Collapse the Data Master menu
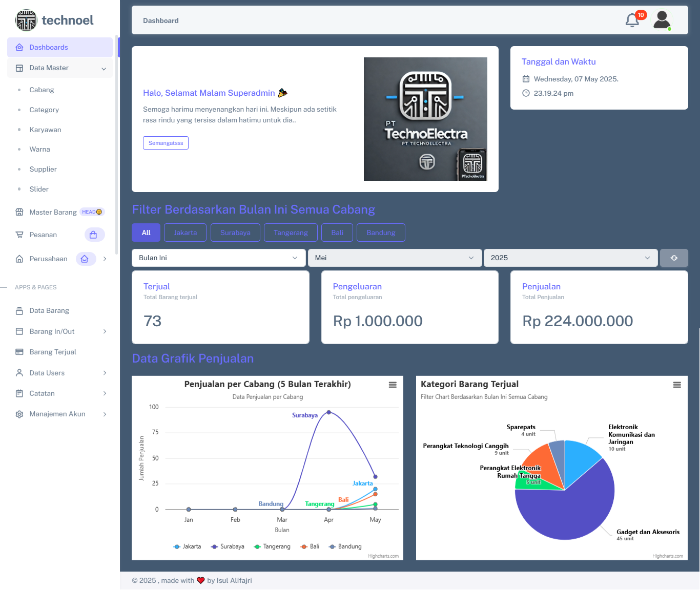 click(x=60, y=68)
